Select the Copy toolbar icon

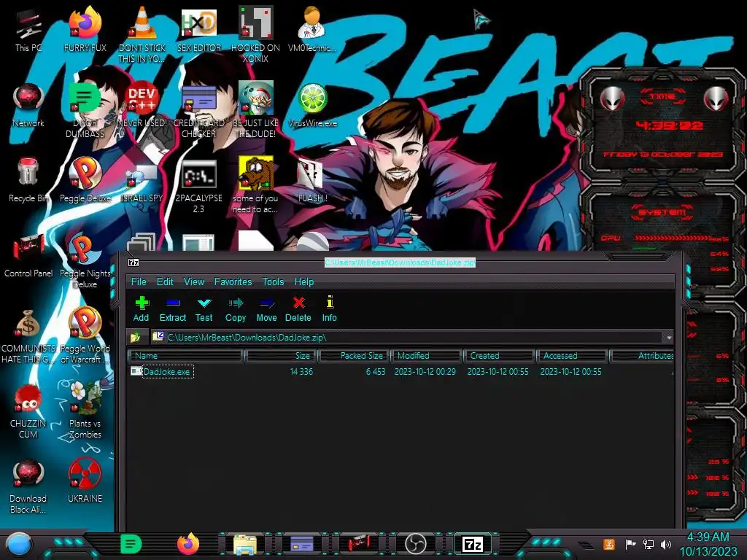click(x=236, y=309)
